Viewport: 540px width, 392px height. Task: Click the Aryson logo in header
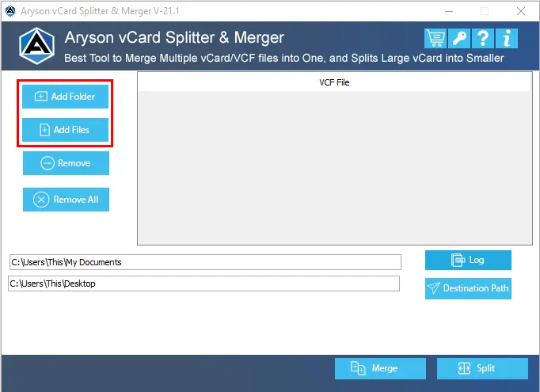(x=36, y=46)
